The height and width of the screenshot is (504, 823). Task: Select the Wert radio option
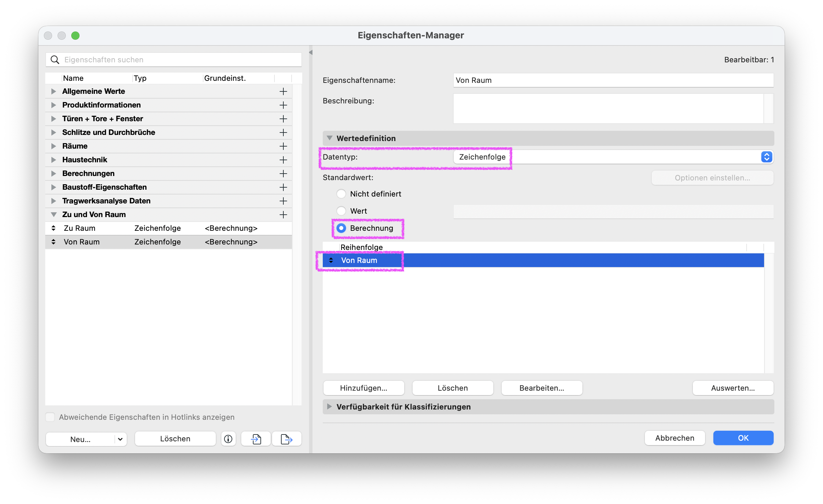click(x=341, y=211)
